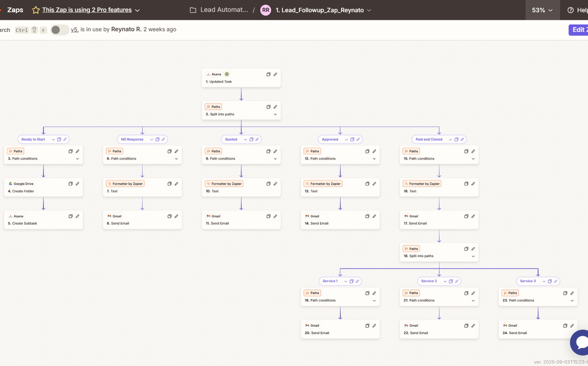Click the copy icon on step 22 Send Email
The height and width of the screenshot is (366, 588).
(466, 326)
